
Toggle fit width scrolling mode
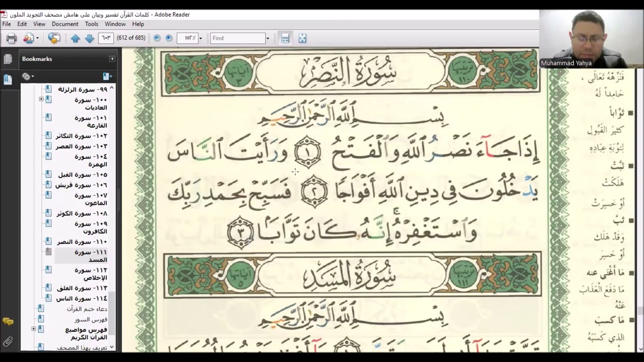click(285, 38)
